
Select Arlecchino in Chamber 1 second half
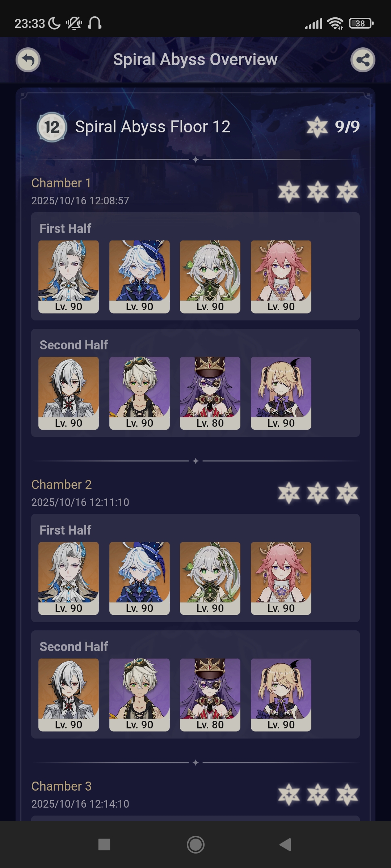click(68, 393)
